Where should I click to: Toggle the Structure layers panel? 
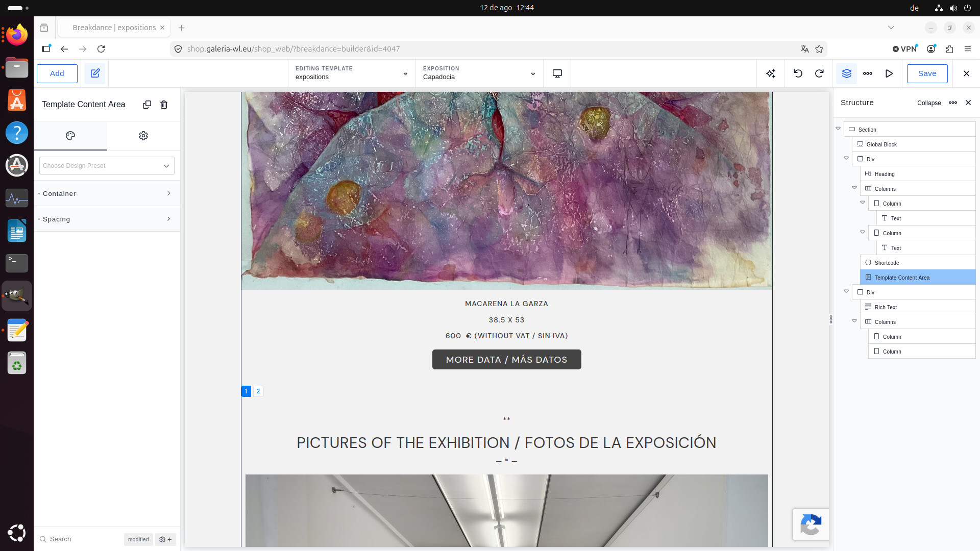pos(847,73)
